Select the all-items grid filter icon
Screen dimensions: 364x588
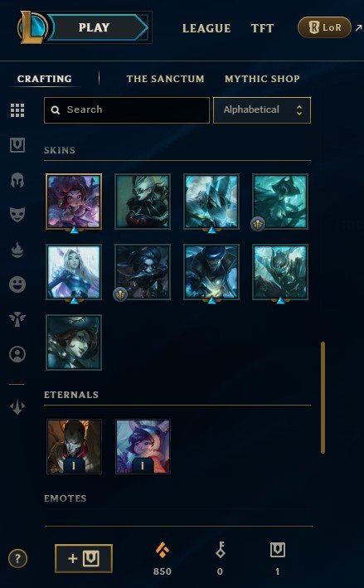(x=17, y=110)
